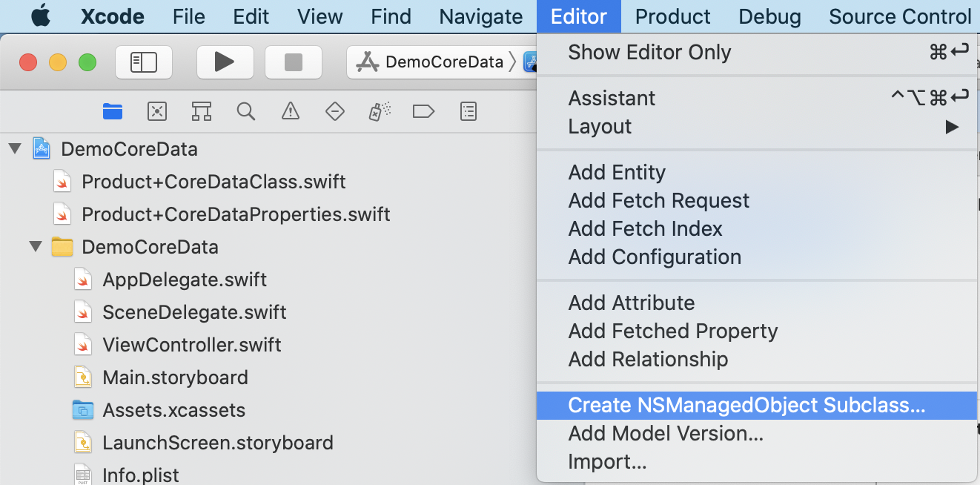Open the DemoCoreData scheme selector

(430, 62)
